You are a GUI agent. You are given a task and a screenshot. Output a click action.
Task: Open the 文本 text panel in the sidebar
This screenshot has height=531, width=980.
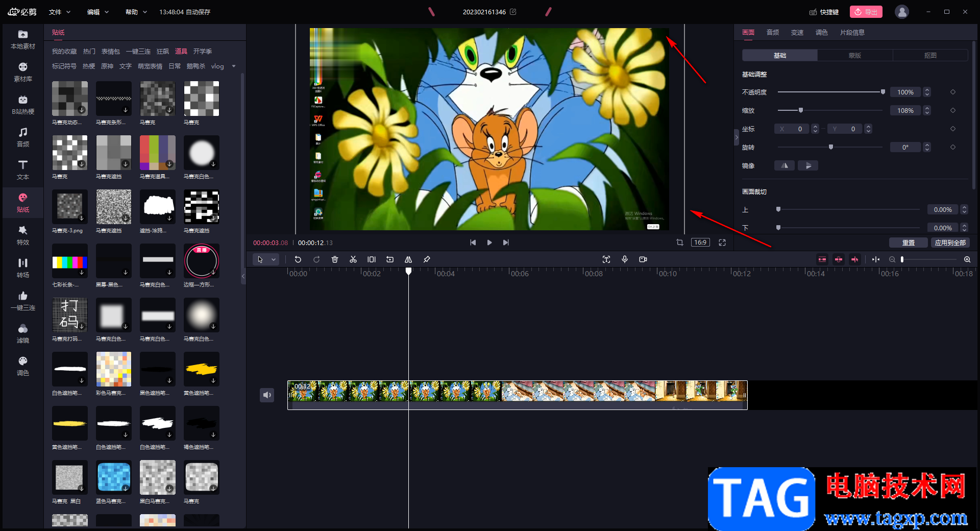23,171
